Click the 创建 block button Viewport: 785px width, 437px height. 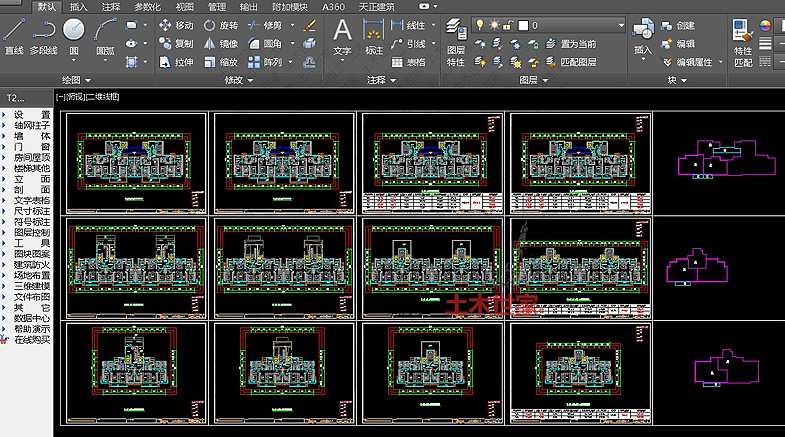click(678, 25)
